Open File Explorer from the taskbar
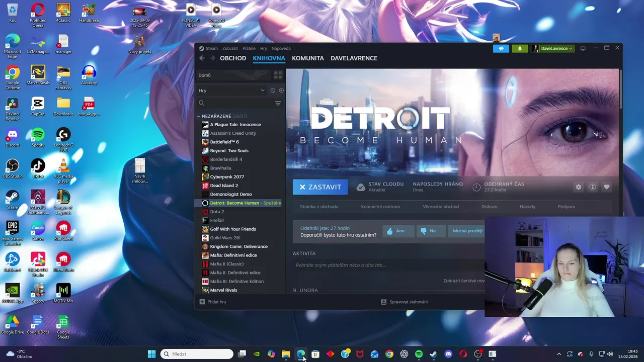Image resolution: width=644 pixels, height=362 pixels. [286, 354]
